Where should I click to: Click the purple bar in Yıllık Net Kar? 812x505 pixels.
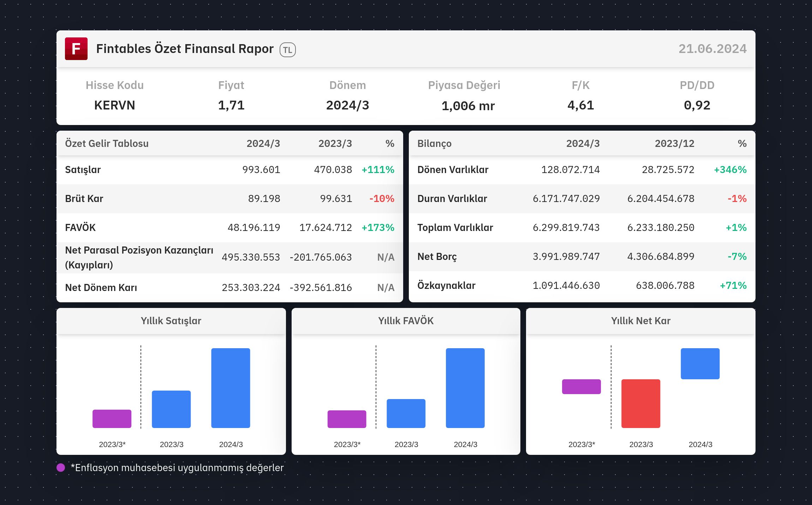click(x=581, y=387)
